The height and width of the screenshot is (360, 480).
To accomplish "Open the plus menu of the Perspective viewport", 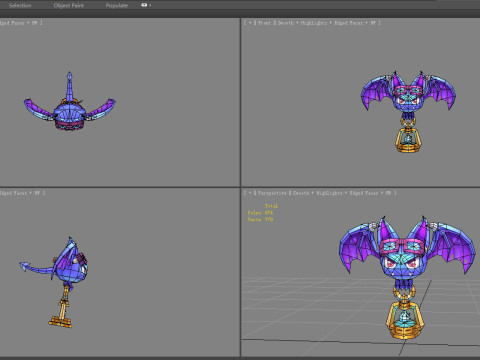I will [x=250, y=193].
